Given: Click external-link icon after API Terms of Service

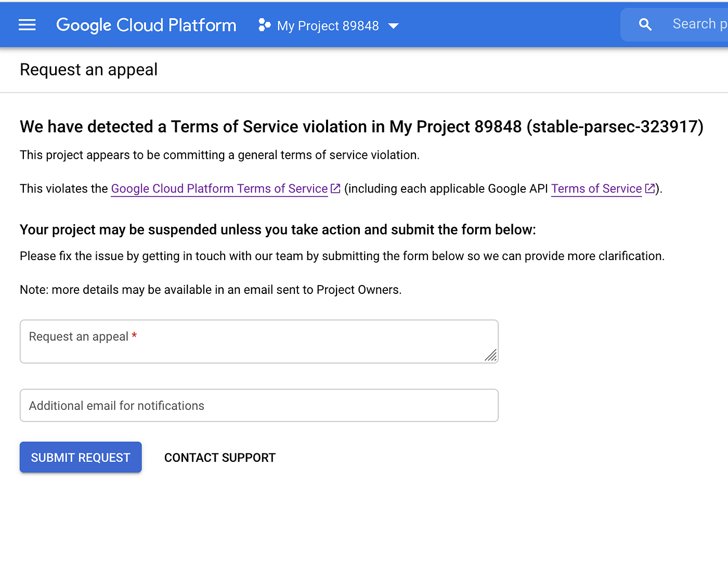Looking at the screenshot, I should pos(649,188).
